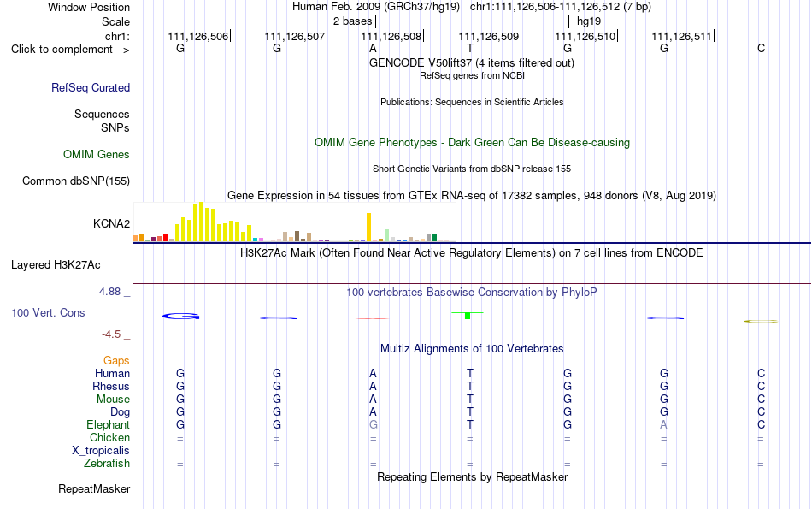Viewport: 812px width, 509px height.
Task: Click Publications: Sequences in Scientific Articles title
Action: coord(472,102)
